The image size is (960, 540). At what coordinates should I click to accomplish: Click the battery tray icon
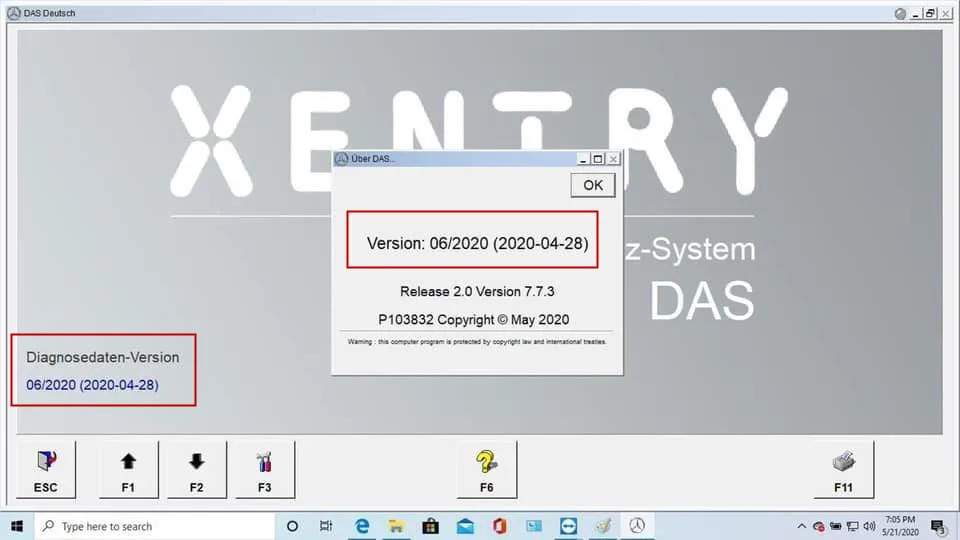(835, 527)
